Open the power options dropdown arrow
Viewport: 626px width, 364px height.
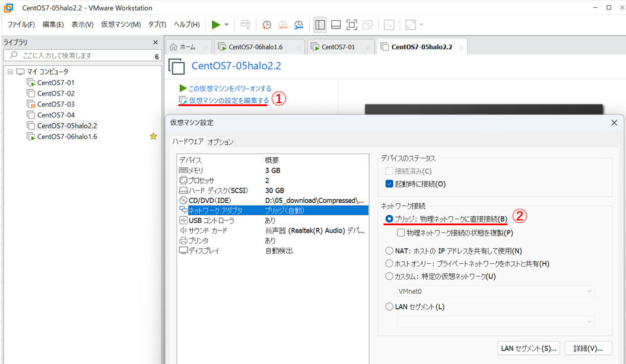(x=227, y=25)
